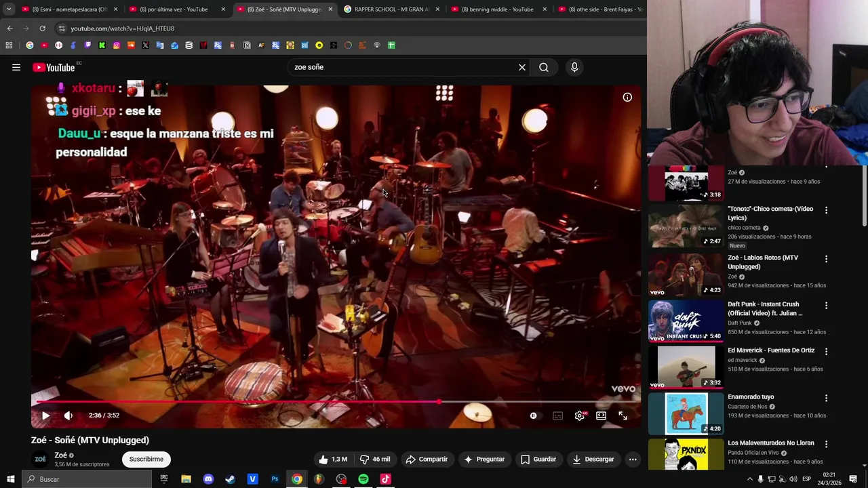Close the Zoé - Soñé browser tab

330,9
